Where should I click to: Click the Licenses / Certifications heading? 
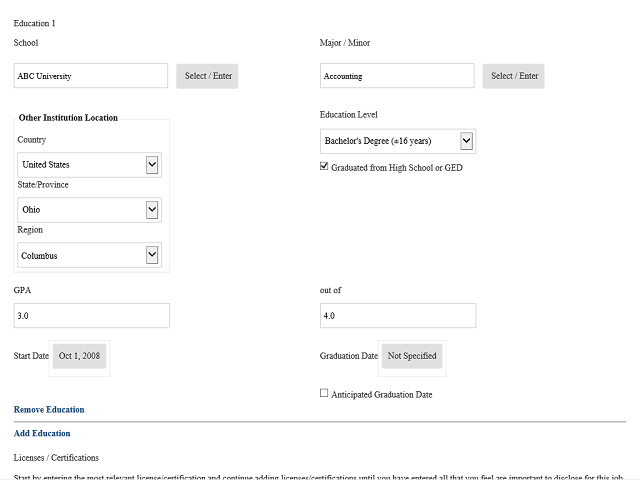coord(56,458)
